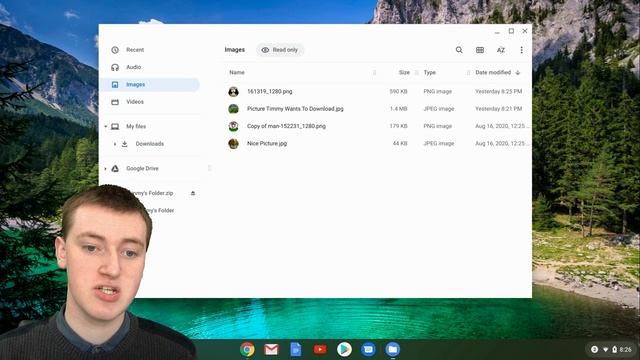Select Videos in the sidebar

point(135,102)
